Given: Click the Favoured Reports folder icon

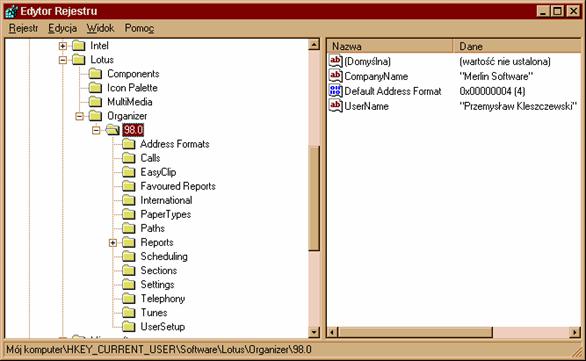Looking at the screenshot, I should tap(129, 186).
